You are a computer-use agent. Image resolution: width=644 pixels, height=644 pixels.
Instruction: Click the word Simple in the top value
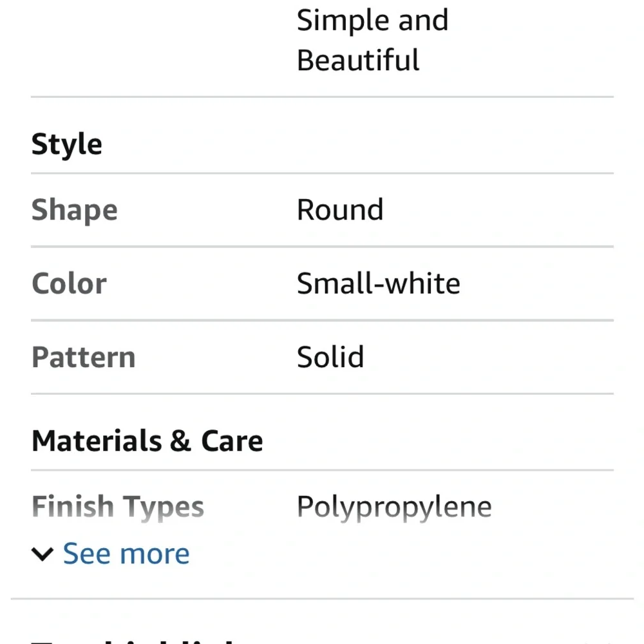[x=342, y=21]
